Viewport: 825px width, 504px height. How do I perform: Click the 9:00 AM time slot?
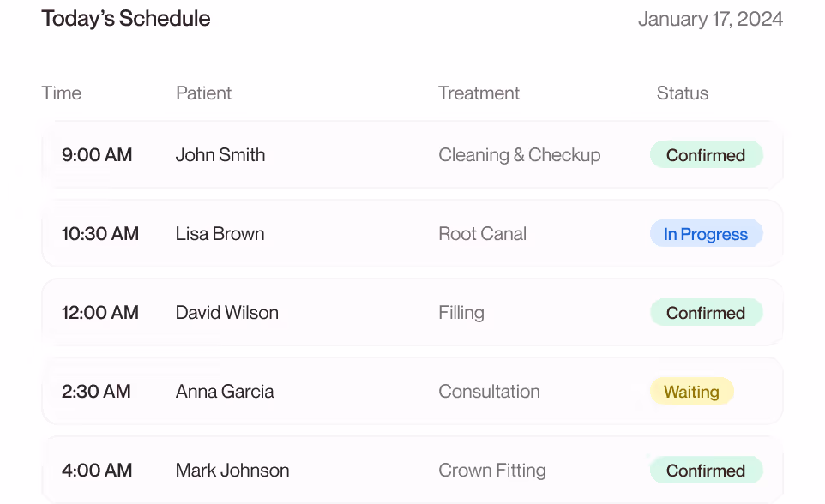[97, 154]
